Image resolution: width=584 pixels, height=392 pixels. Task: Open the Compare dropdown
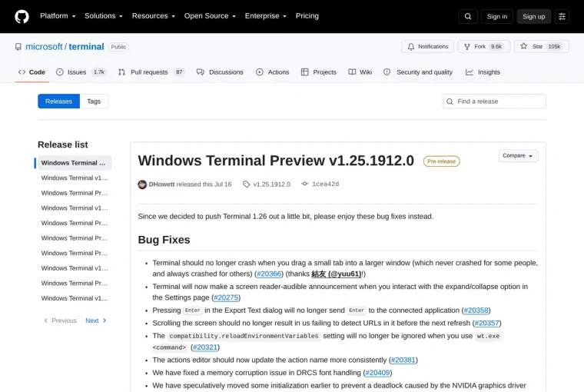pos(518,156)
